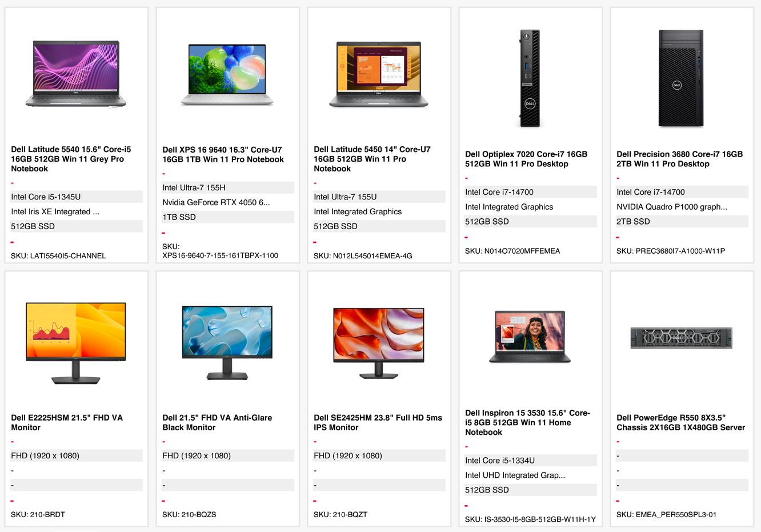The image size is (761, 532).
Task: Click the "SKU: N014O7020MFFEMEA" text
Action: pyautogui.click(x=512, y=251)
